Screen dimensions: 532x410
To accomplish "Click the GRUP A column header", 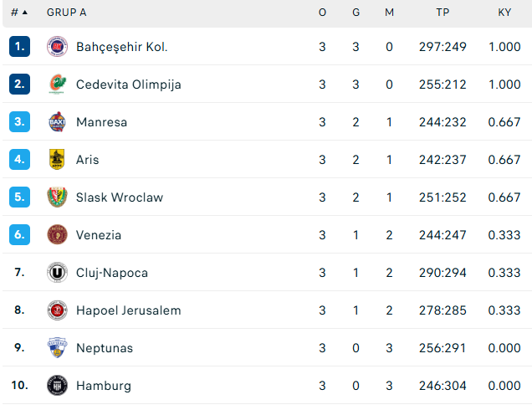I will (66, 13).
